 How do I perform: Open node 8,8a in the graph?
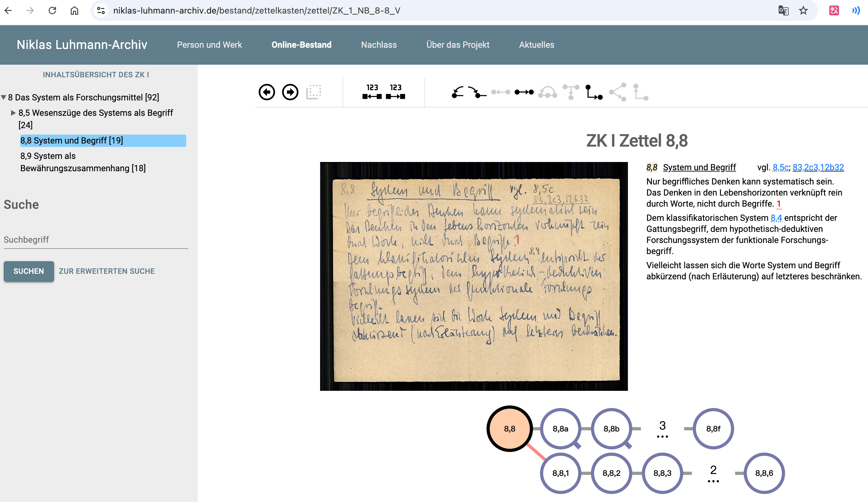[x=561, y=429]
